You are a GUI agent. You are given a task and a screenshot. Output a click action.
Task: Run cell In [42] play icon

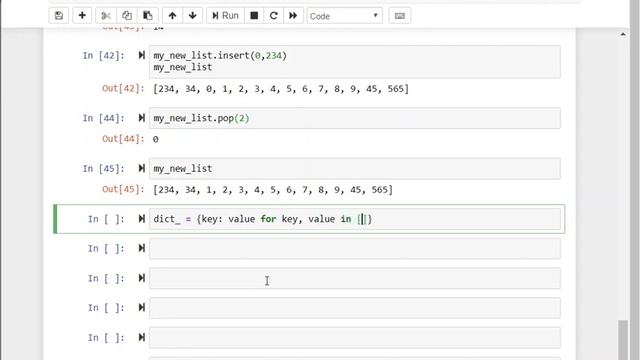[141, 55]
